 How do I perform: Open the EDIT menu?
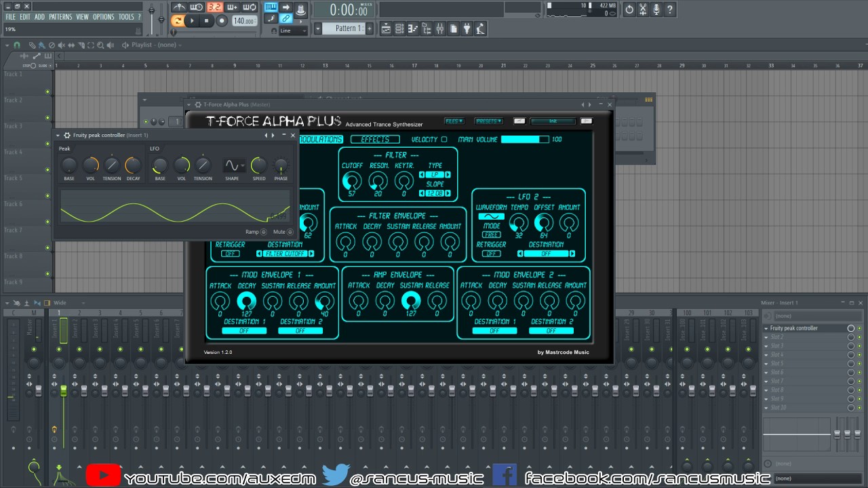coord(25,17)
